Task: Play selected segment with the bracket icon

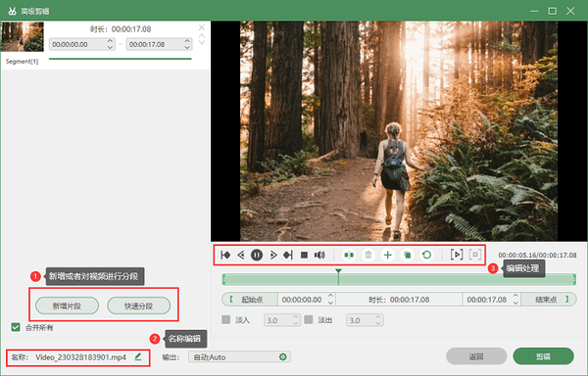Action: [x=457, y=255]
